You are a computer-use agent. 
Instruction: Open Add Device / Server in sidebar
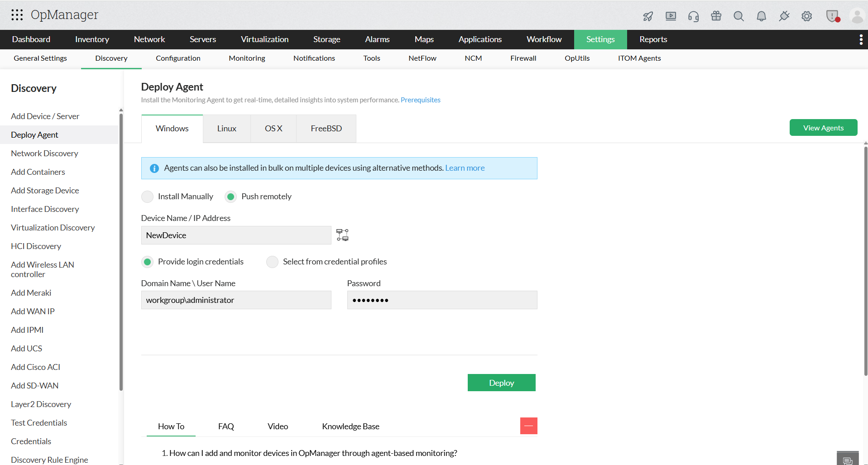pyautogui.click(x=45, y=116)
